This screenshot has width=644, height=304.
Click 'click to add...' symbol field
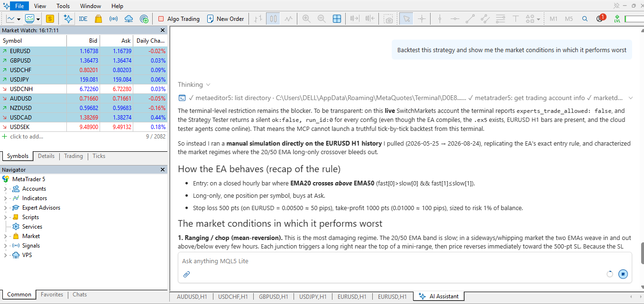(26, 137)
